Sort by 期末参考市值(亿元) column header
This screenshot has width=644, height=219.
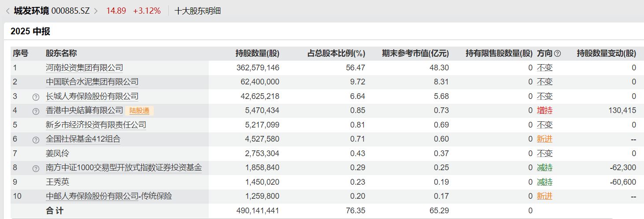(x=415, y=54)
